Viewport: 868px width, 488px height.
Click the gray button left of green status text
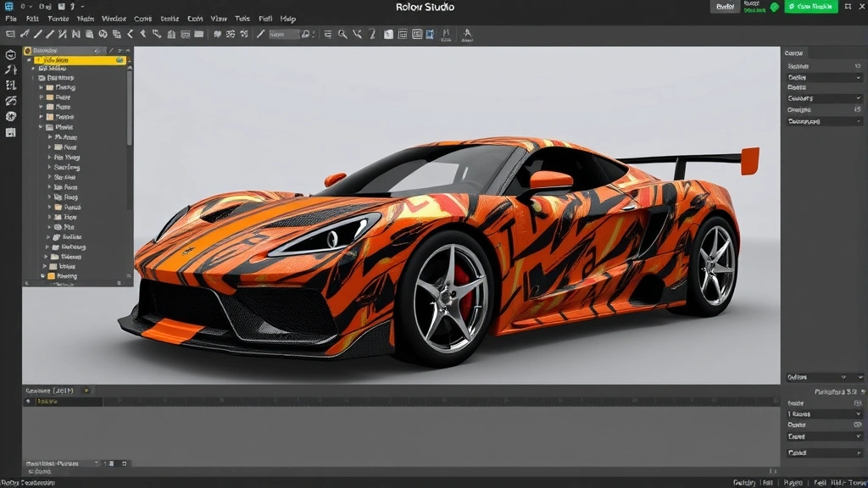tap(725, 7)
